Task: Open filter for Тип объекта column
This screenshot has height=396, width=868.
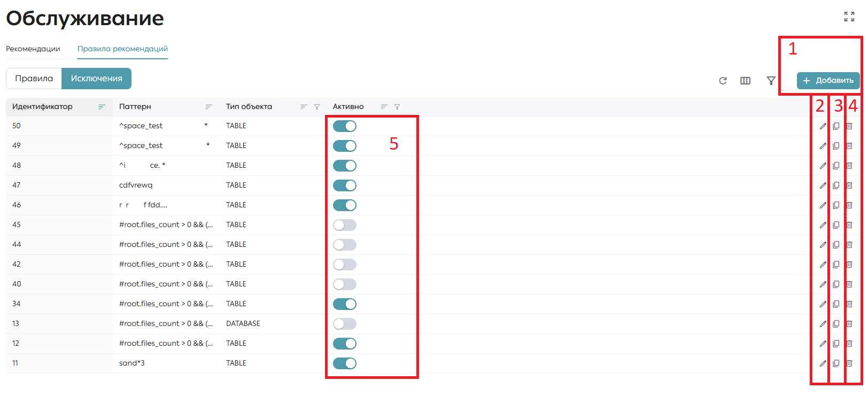Action: click(x=316, y=107)
